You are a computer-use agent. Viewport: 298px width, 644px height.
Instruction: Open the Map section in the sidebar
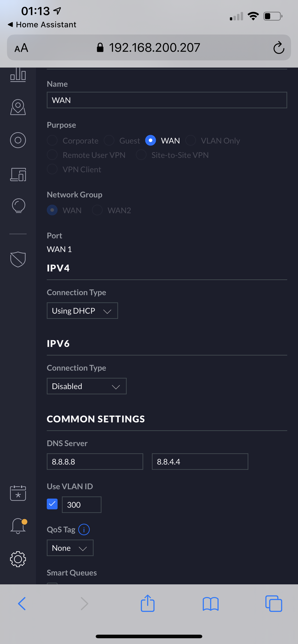click(18, 107)
